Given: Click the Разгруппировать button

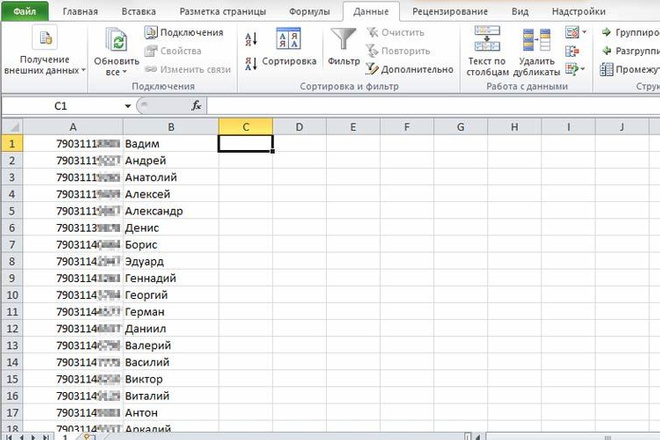Looking at the screenshot, I should coord(630,51).
